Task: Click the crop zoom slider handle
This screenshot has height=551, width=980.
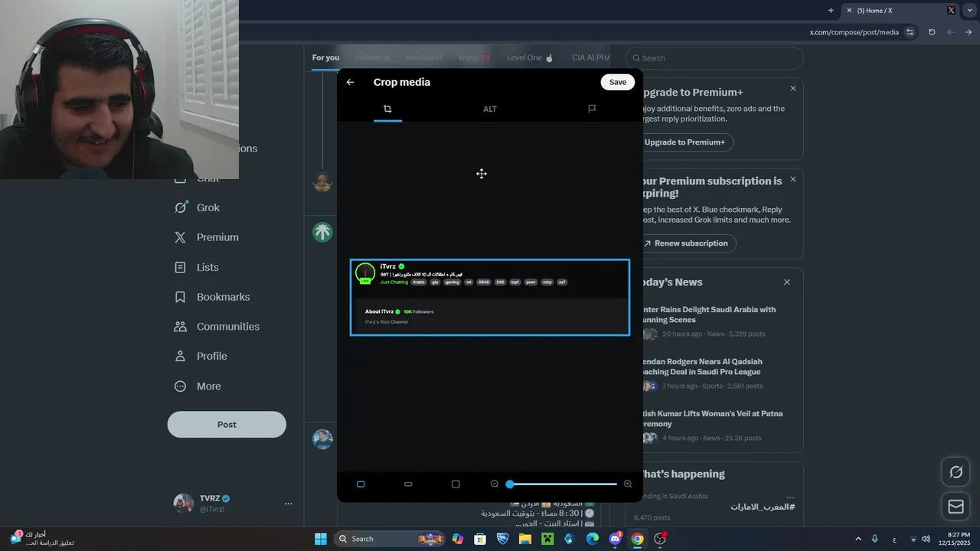Action: [x=510, y=484]
